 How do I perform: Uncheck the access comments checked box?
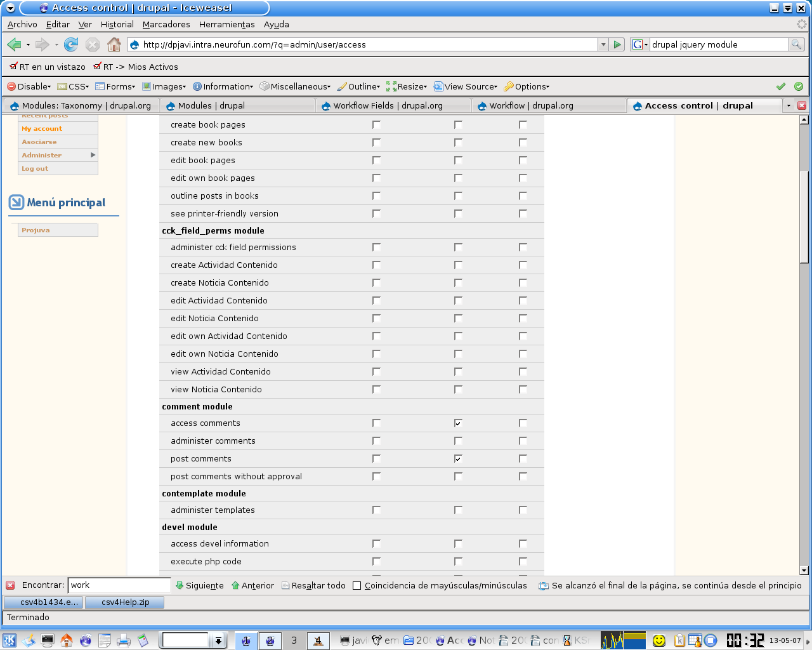click(458, 423)
